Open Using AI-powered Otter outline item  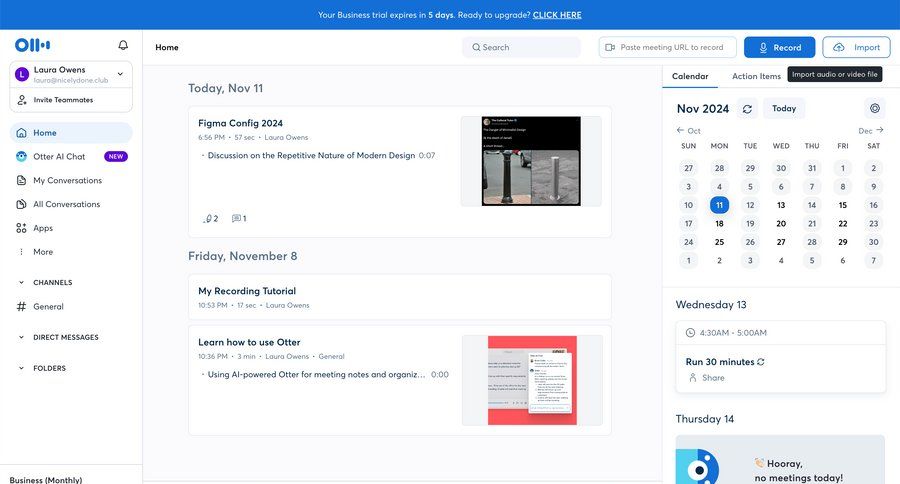tap(316, 374)
